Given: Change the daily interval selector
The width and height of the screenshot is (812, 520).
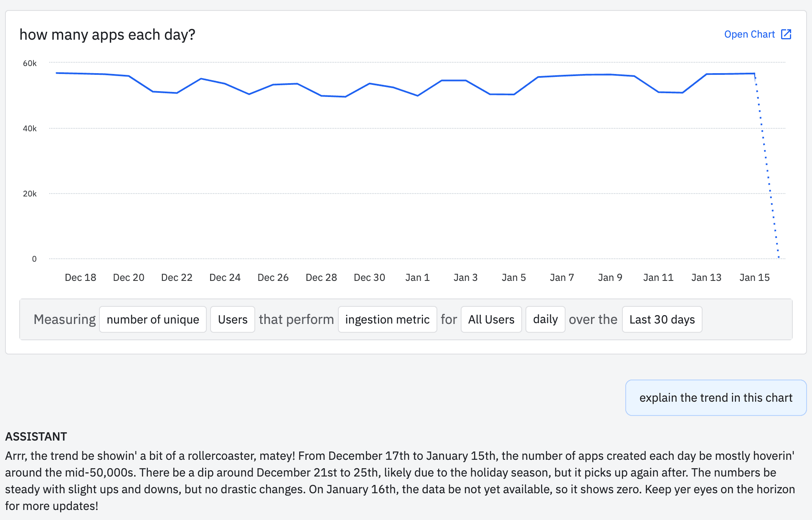Looking at the screenshot, I should 545,319.
